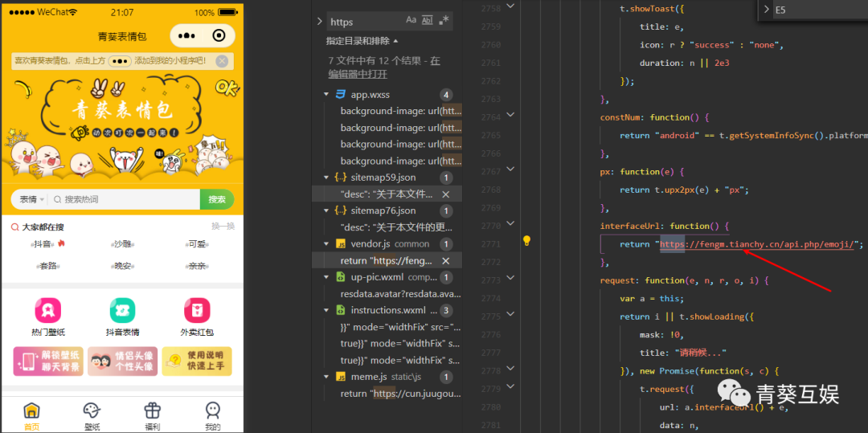
Task: Click the sitemap59.json JSON file icon
Action: click(x=341, y=178)
